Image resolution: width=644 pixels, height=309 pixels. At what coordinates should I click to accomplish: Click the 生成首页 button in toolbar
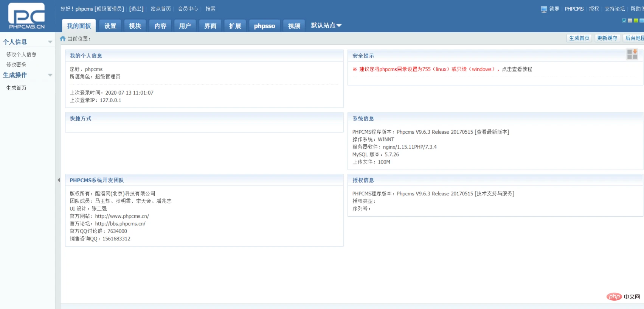tap(579, 38)
